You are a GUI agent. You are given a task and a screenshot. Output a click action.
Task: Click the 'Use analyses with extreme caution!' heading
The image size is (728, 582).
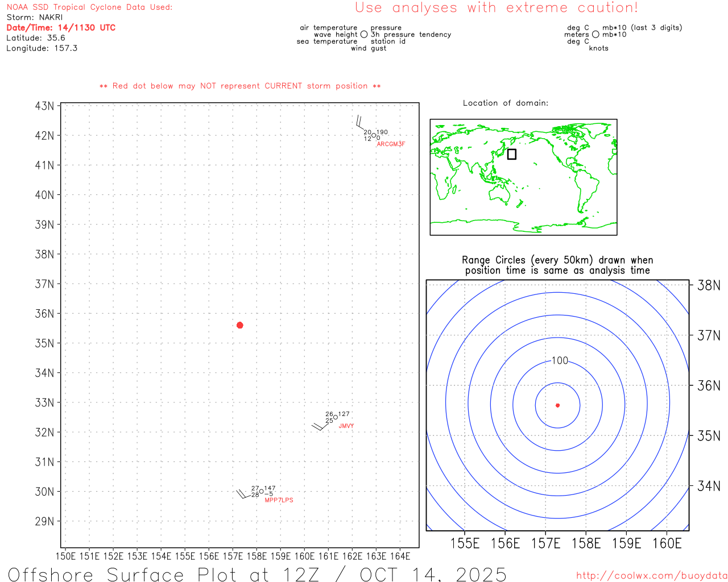tap(497, 7)
